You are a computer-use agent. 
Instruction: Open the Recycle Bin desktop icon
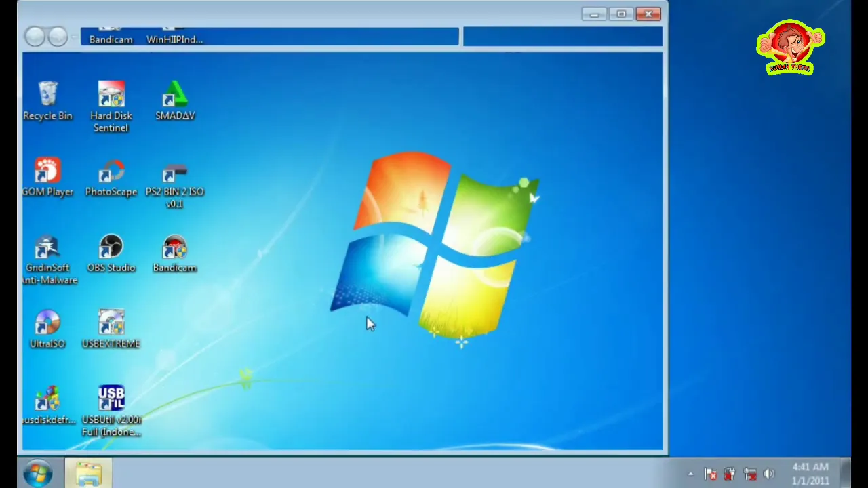pyautogui.click(x=47, y=102)
